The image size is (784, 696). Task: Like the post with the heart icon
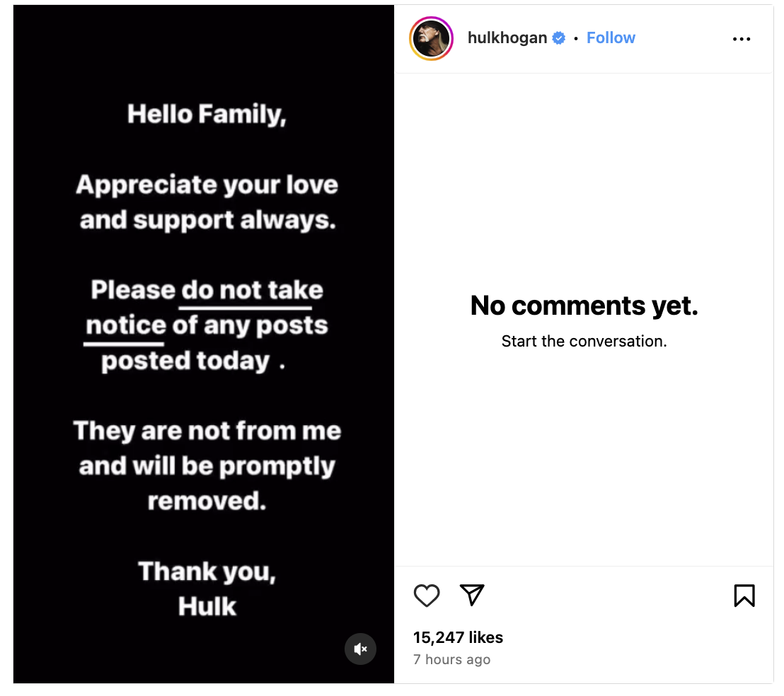point(427,596)
